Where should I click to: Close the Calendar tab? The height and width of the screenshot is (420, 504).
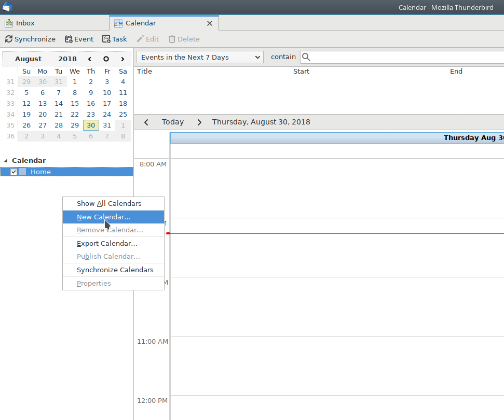tap(210, 23)
